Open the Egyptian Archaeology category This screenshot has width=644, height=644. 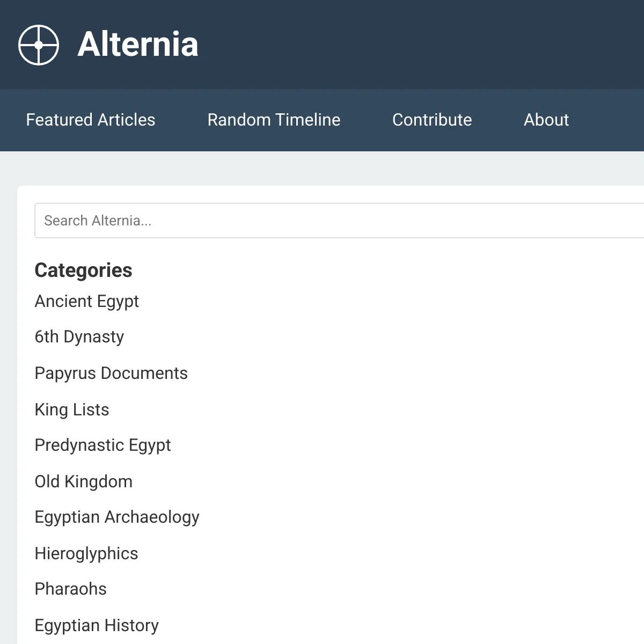117,517
